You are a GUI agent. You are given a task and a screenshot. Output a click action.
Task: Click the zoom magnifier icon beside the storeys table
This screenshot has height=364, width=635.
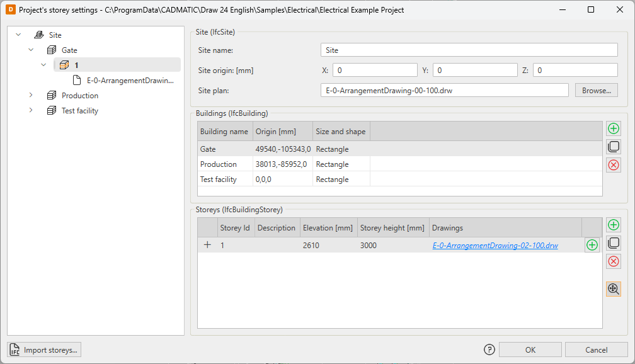coord(613,288)
